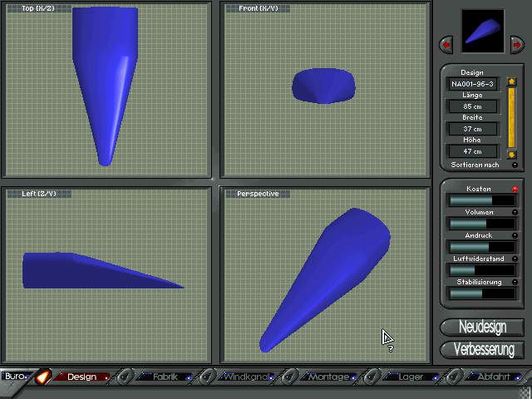Click the round icon before the Design tab
Image resolution: width=532 pixels, height=399 pixels.
click(x=43, y=377)
